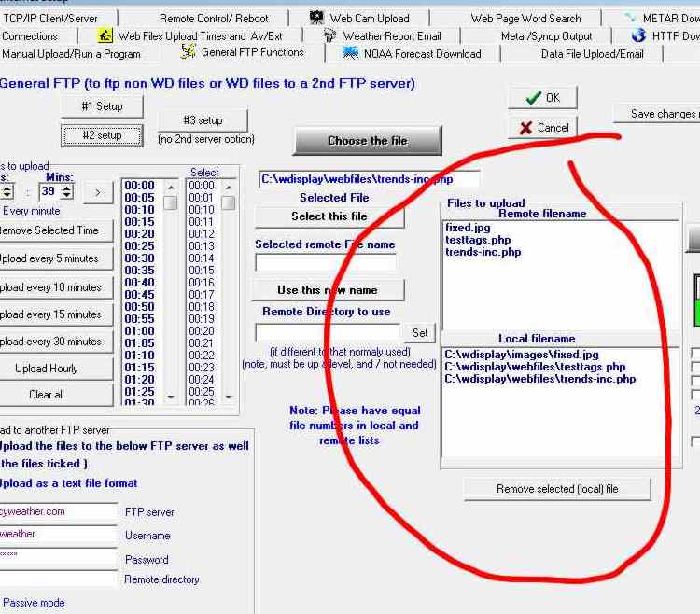Click down arrow of selected times list
700x614 pixels.
pos(171,397)
